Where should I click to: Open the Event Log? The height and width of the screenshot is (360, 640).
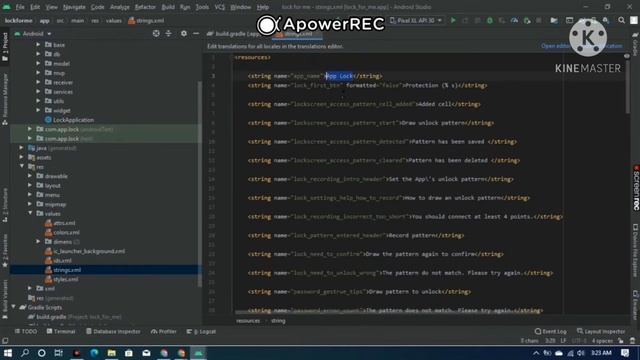pos(550,331)
